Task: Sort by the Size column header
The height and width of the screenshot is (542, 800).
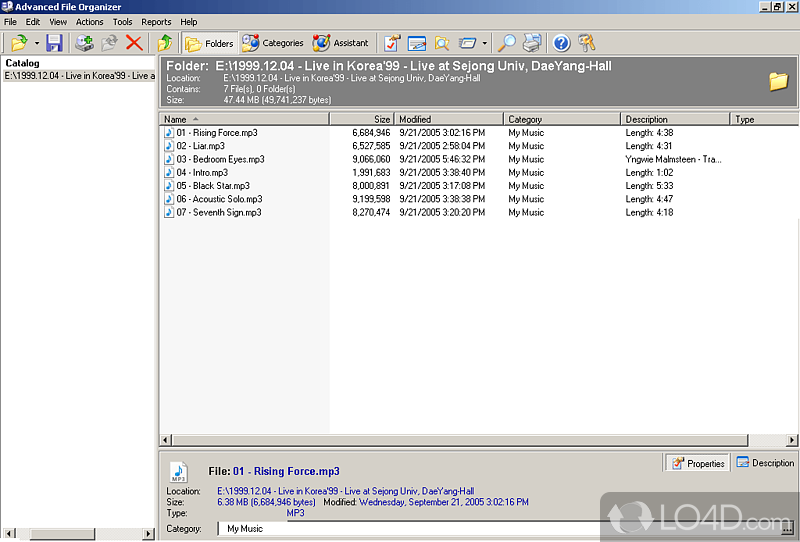Action: 362,119
